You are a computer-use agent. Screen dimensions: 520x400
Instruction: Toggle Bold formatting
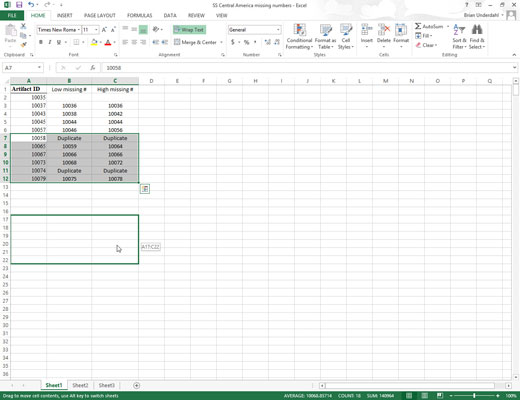pos(41,42)
